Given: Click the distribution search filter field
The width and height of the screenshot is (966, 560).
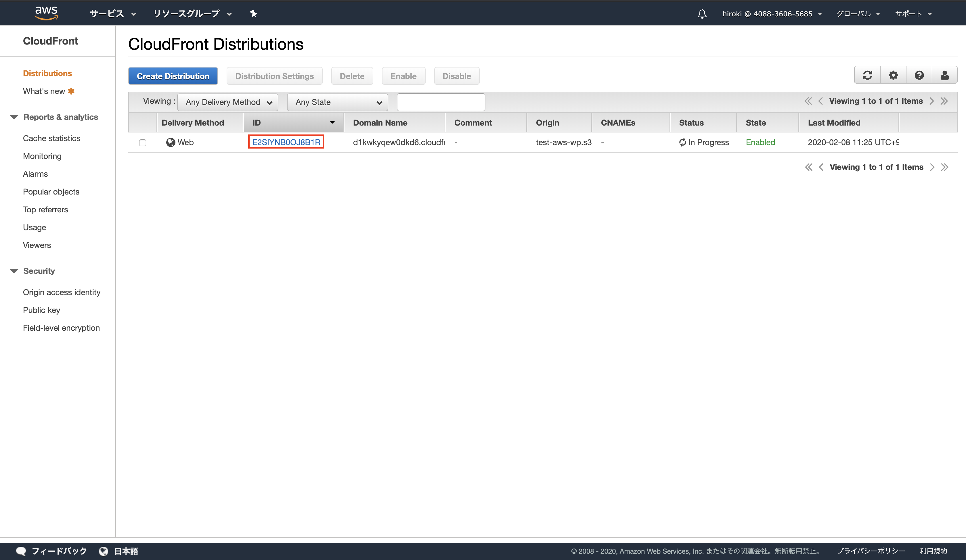Looking at the screenshot, I should (x=441, y=102).
